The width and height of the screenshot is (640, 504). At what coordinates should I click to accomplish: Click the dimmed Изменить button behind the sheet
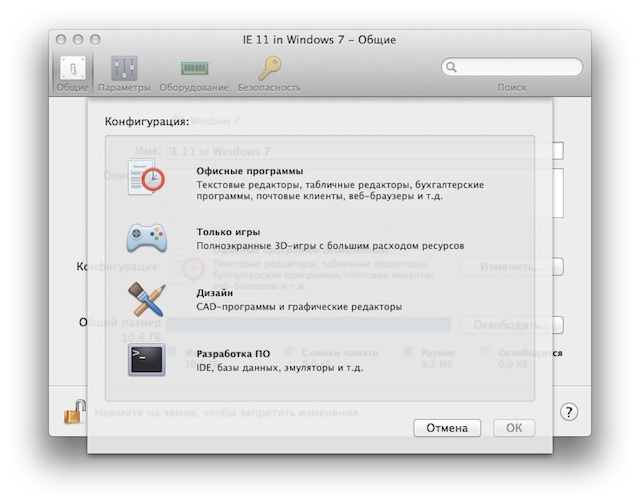pos(512,267)
